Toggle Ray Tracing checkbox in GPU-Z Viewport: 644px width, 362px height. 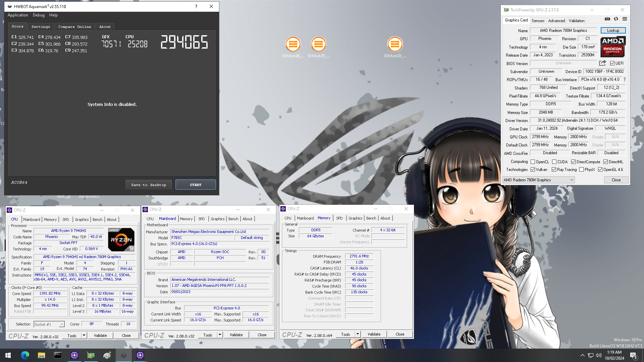[554, 170]
